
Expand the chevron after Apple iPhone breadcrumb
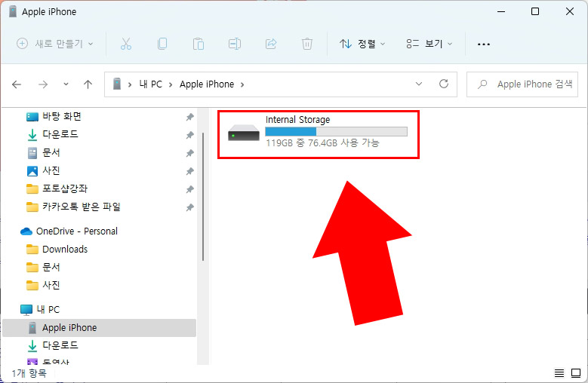coord(242,84)
